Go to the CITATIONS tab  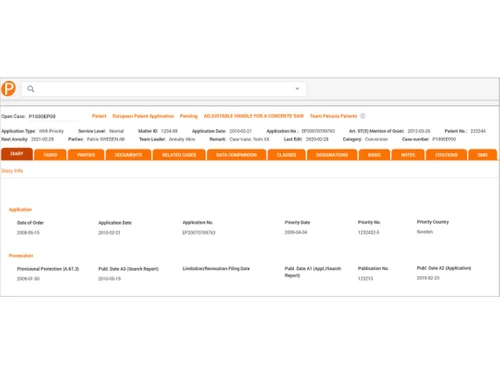coord(446,155)
